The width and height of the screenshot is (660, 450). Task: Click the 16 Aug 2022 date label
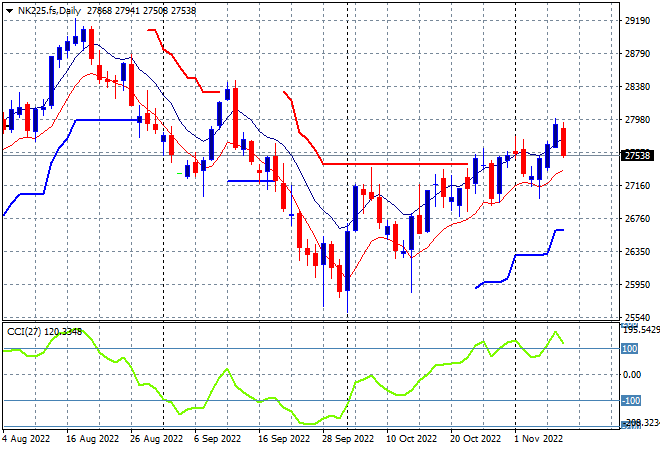(93, 439)
